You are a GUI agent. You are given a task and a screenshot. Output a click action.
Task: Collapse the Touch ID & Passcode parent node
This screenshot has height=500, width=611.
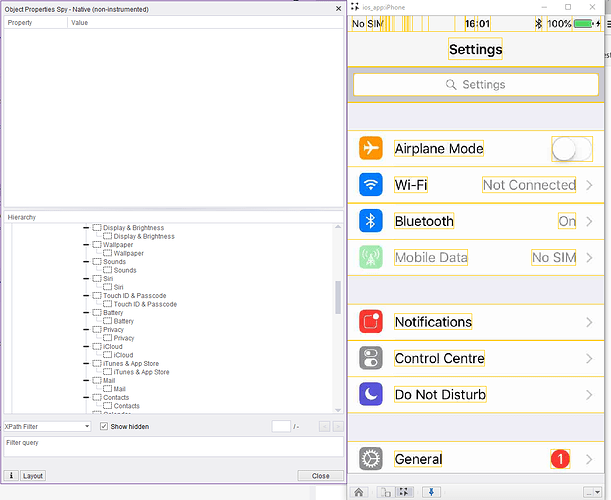pos(86,296)
